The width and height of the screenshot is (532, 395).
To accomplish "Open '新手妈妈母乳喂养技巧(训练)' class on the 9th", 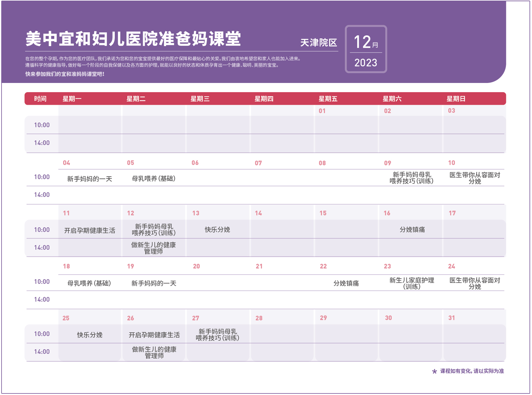I will tap(412, 178).
